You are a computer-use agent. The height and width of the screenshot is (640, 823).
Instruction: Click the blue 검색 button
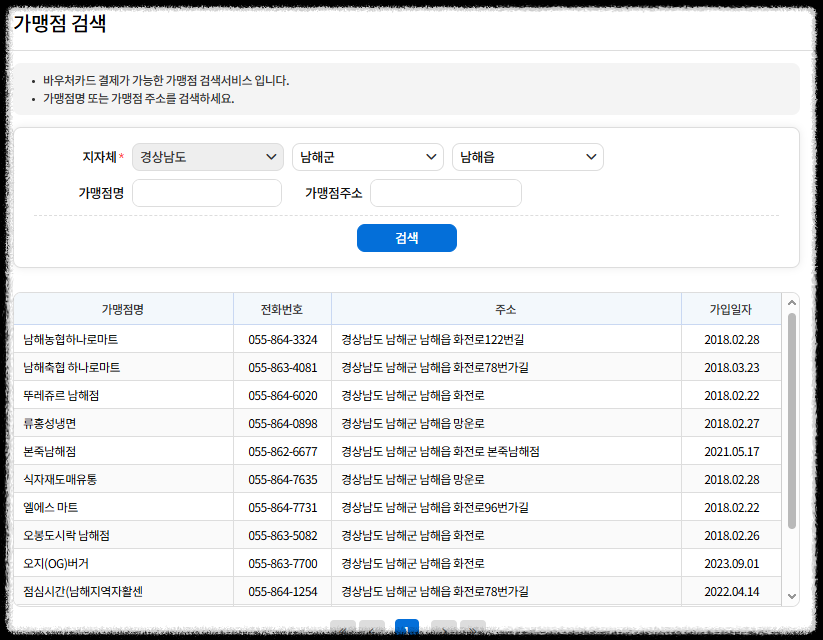(x=407, y=238)
